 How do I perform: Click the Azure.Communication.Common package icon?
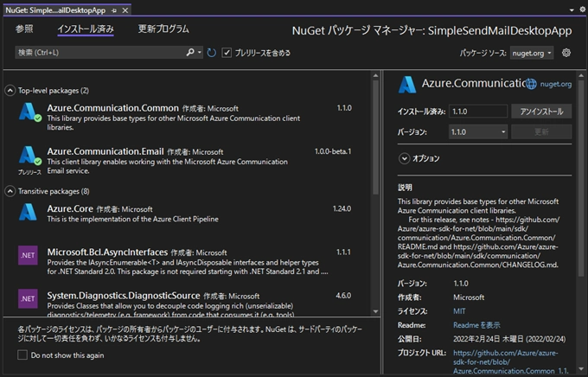pyautogui.click(x=29, y=112)
